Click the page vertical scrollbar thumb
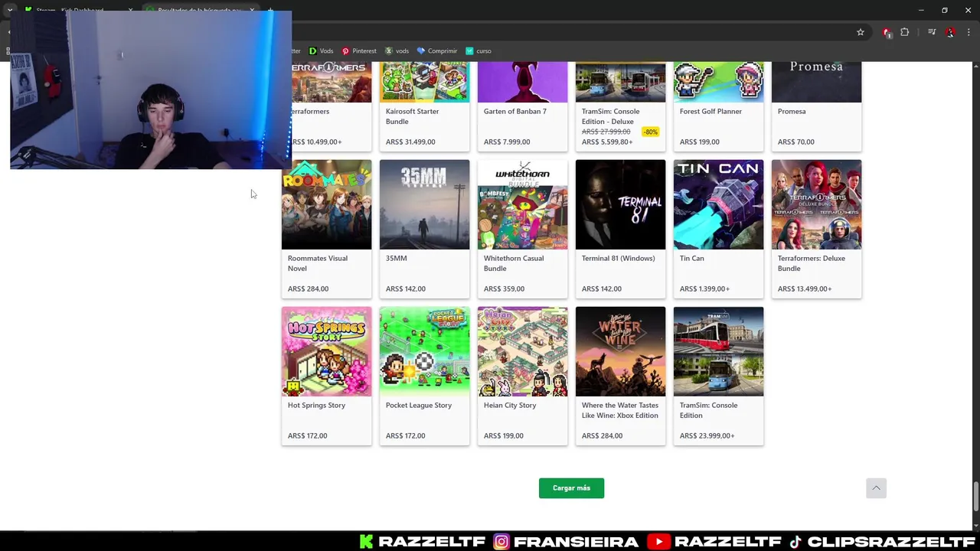980x551 pixels. [x=975, y=497]
